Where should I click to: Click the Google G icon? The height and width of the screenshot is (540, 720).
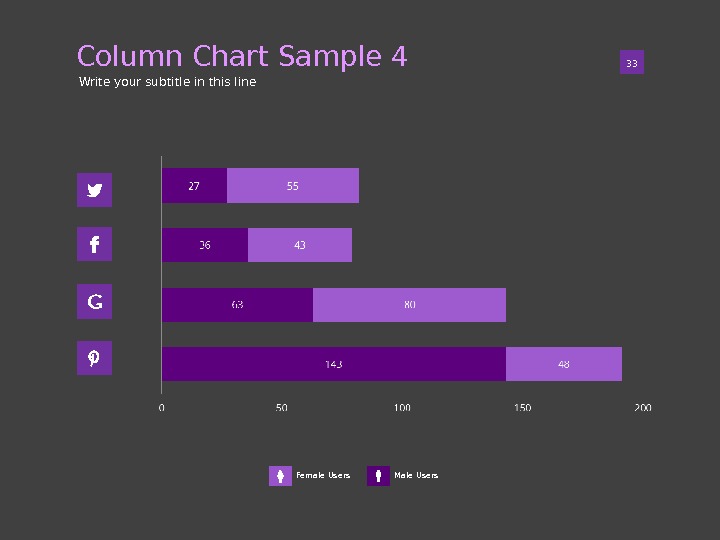pyautogui.click(x=95, y=301)
